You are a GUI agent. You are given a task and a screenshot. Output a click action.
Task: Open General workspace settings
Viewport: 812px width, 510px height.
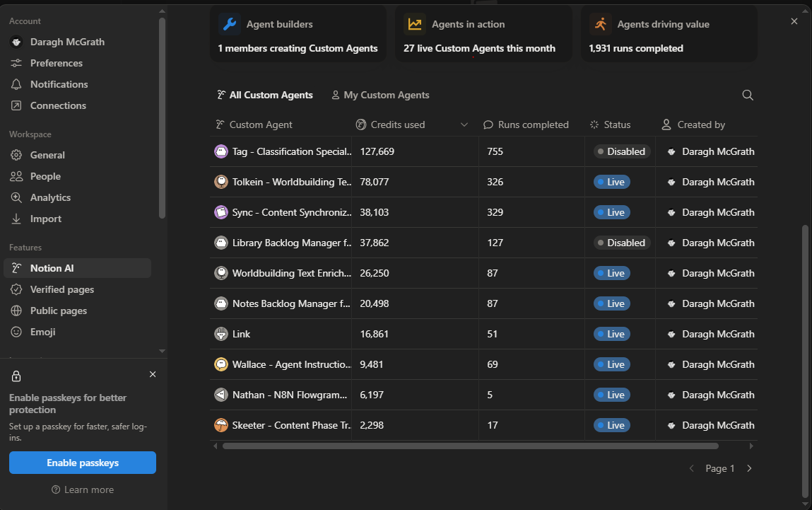pyautogui.click(x=47, y=155)
